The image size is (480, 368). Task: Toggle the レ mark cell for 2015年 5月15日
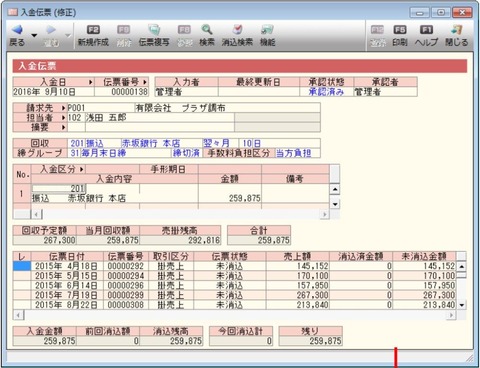point(22,276)
